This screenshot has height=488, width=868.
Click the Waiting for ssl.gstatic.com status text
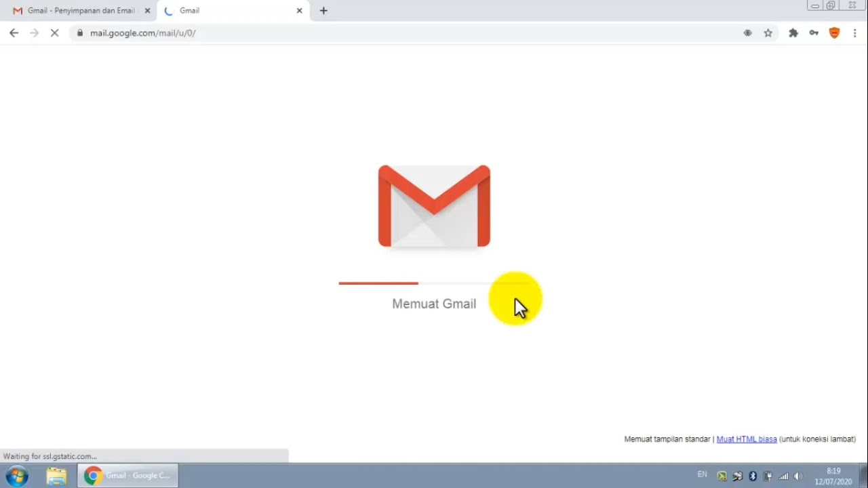[50, 456]
